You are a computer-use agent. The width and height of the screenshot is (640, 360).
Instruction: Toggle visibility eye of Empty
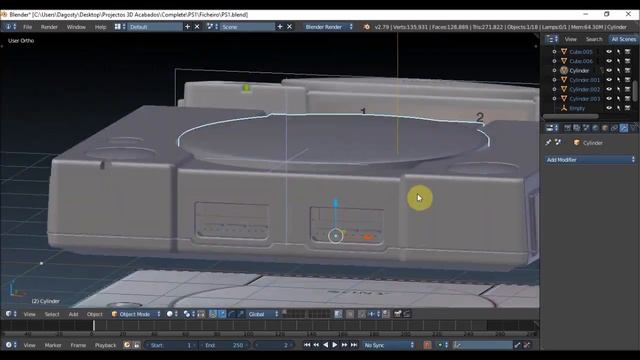tap(609, 108)
